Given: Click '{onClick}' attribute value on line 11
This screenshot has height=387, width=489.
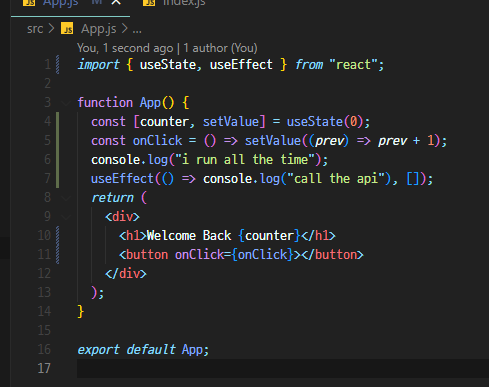Looking at the screenshot, I should [x=262, y=255].
